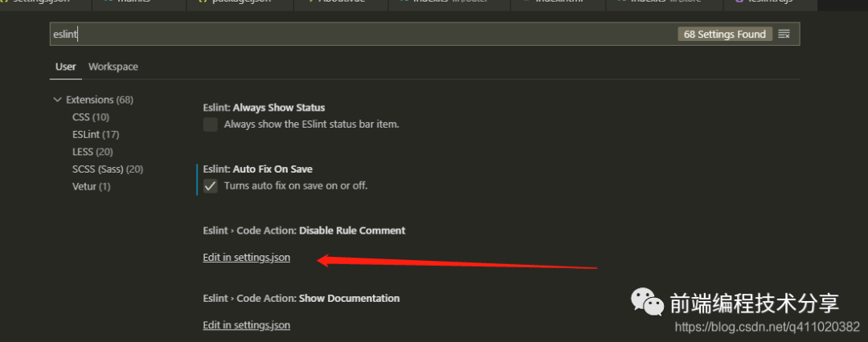
Task: Select ESLint (17) in settings tree
Action: (96, 135)
